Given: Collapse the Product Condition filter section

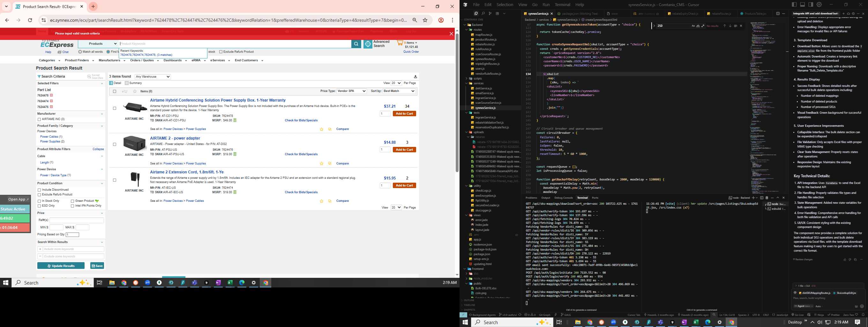Looking at the screenshot, I should click(x=102, y=184).
